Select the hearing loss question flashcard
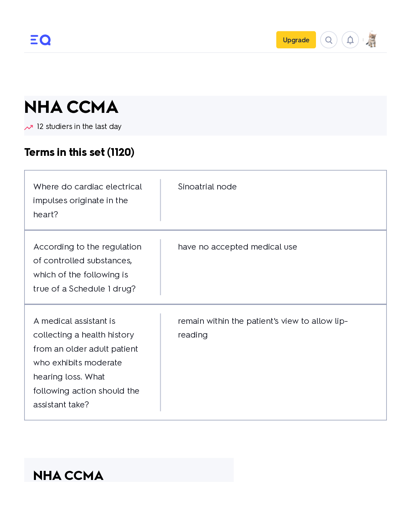Screen dimensions: 411x532 tap(86, 363)
